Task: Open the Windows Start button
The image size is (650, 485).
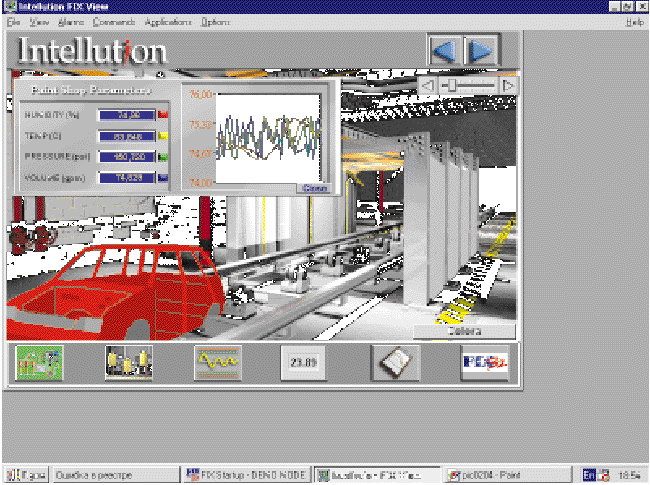Action: tap(26, 475)
